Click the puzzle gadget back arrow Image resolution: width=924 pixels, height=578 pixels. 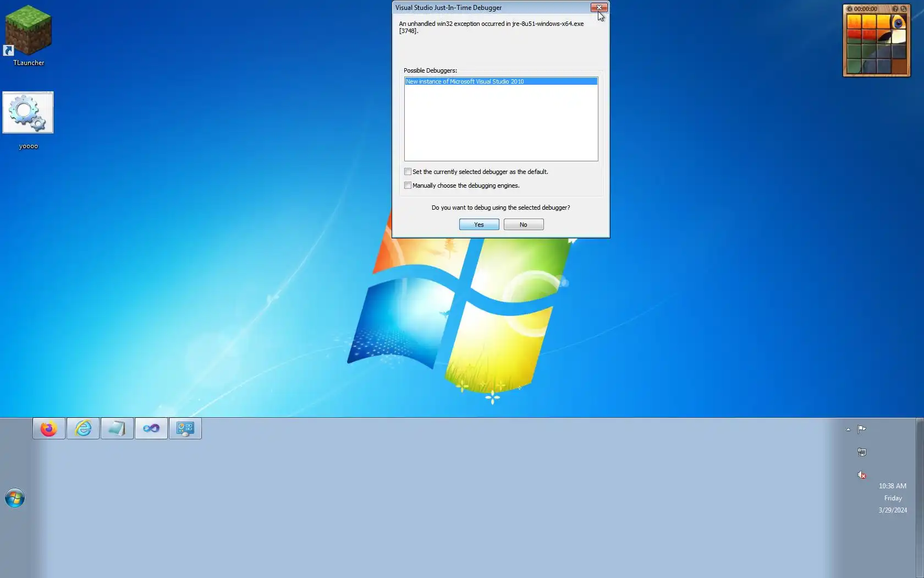point(849,9)
